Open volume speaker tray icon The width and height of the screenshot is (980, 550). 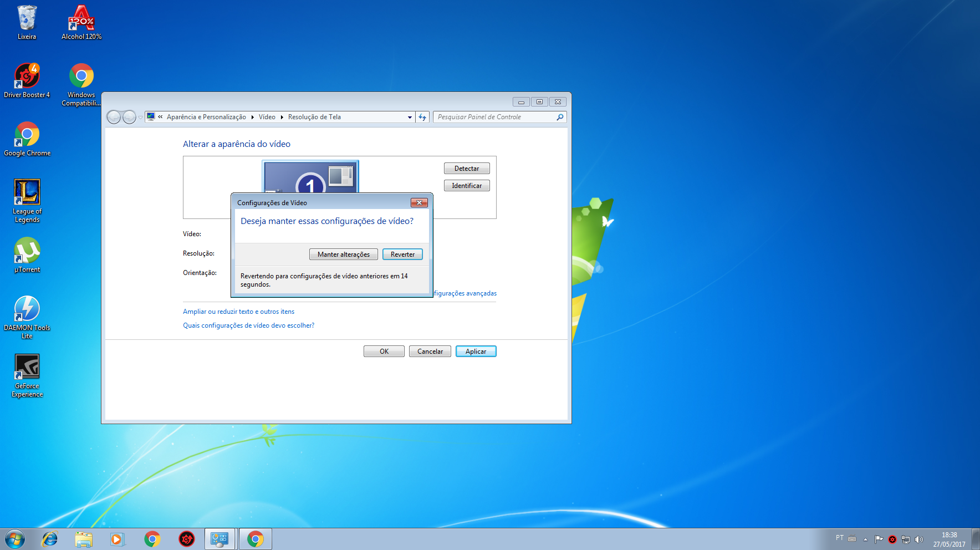(919, 539)
